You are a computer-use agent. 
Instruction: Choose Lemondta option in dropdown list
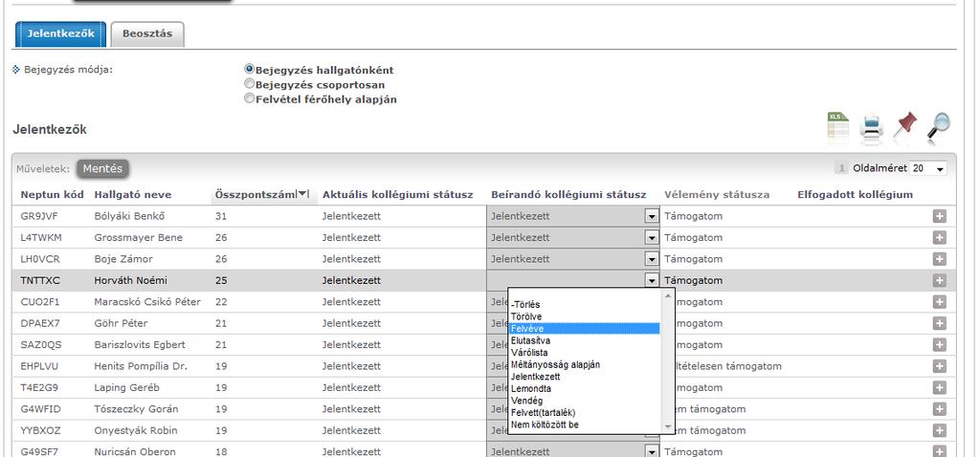[584, 389]
